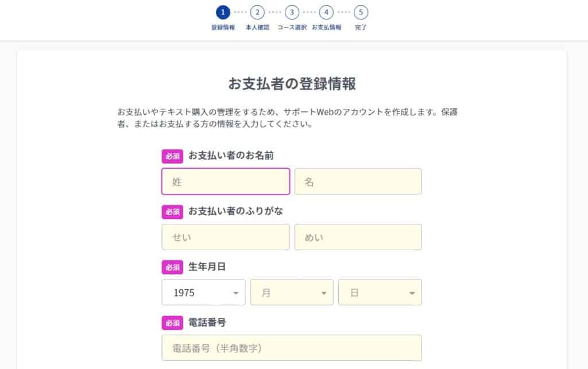
Task: Click the 必須 badge beside 生年月日
Action: [172, 267]
